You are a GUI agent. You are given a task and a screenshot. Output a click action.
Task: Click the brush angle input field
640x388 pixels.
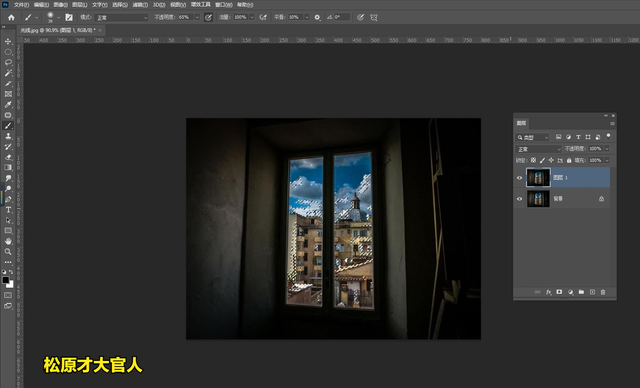(x=342, y=18)
